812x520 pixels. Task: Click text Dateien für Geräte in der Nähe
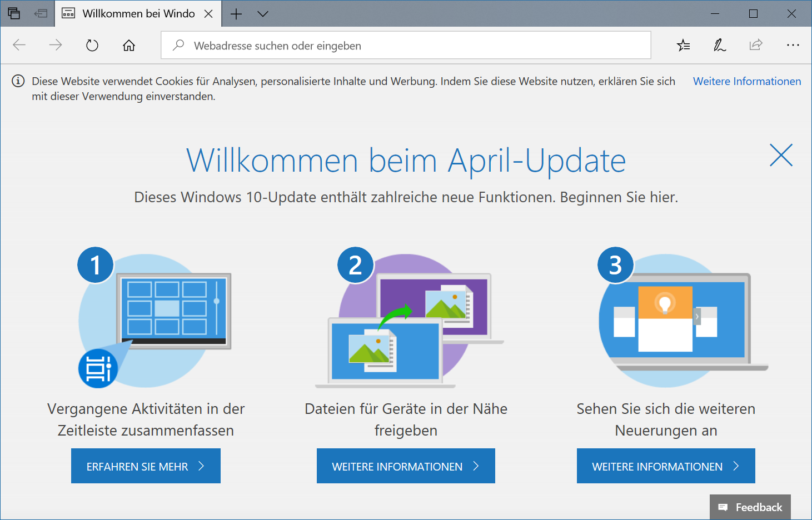406,419
